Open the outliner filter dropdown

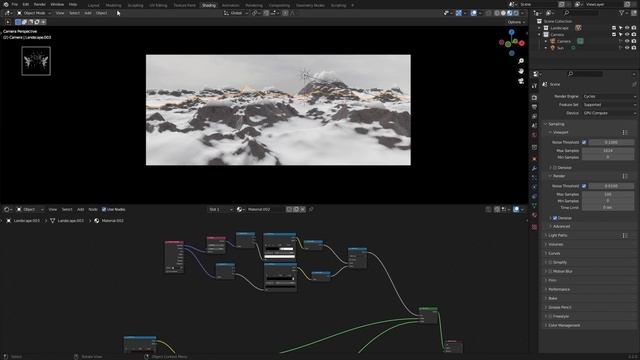623,13
